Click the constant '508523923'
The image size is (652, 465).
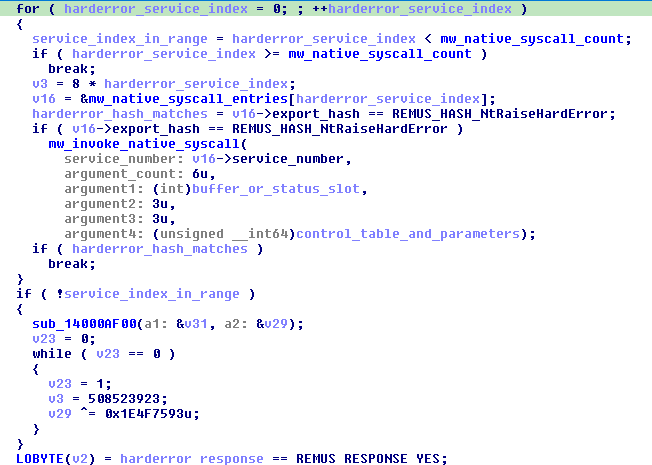(124, 398)
